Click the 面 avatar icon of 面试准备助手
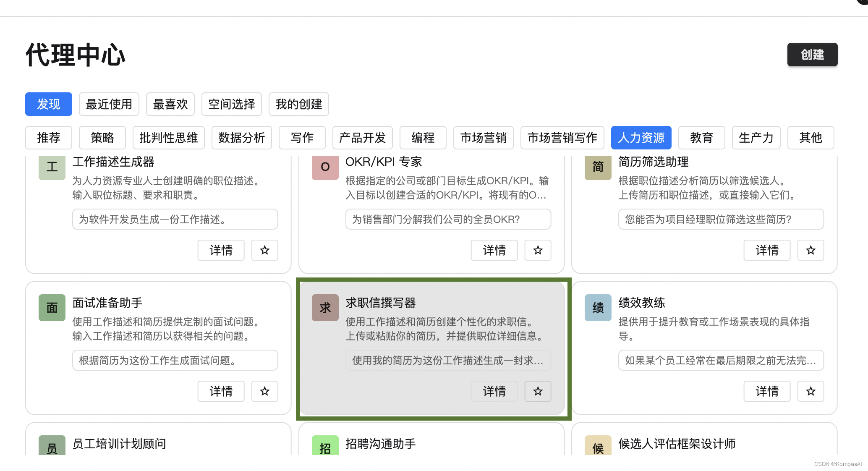The height and width of the screenshot is (471, 868). point(52,308)
